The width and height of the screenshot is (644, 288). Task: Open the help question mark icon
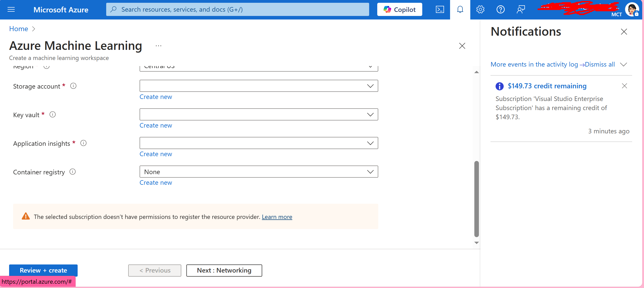coord(500,10)
